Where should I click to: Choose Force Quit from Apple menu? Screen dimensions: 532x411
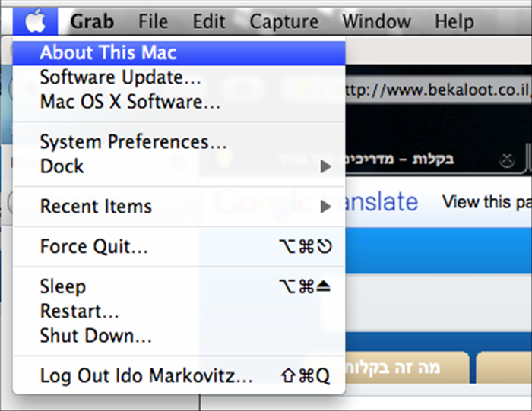[x=179, y=247]
